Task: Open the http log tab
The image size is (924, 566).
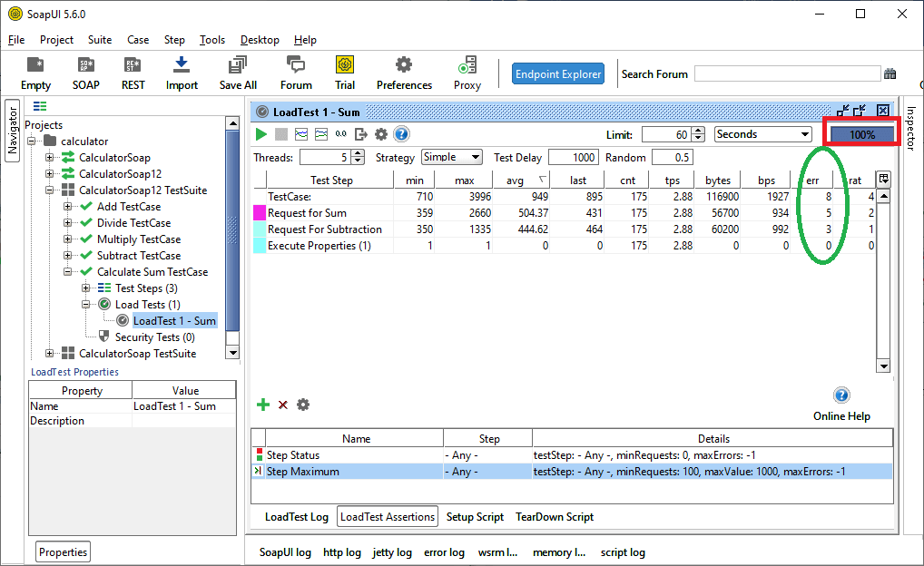Action: coord(342,552)
